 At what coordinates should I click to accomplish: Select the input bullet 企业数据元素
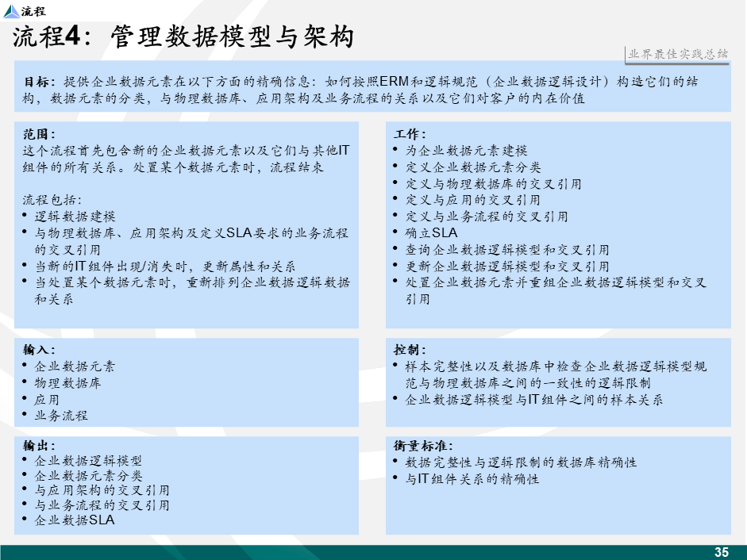pos(75,366)
